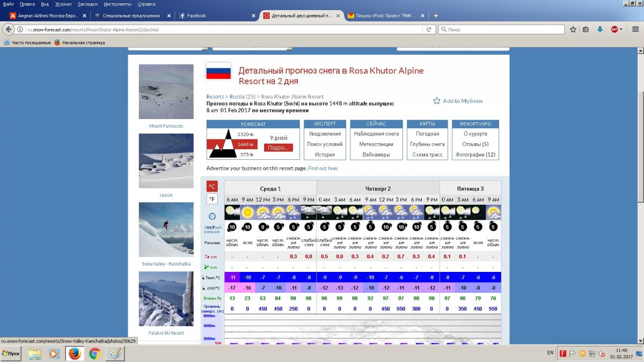The width and height of the screenshot is (644, 362).
Task: Open the Схема трасс link
Action: (x=427, y=154)
